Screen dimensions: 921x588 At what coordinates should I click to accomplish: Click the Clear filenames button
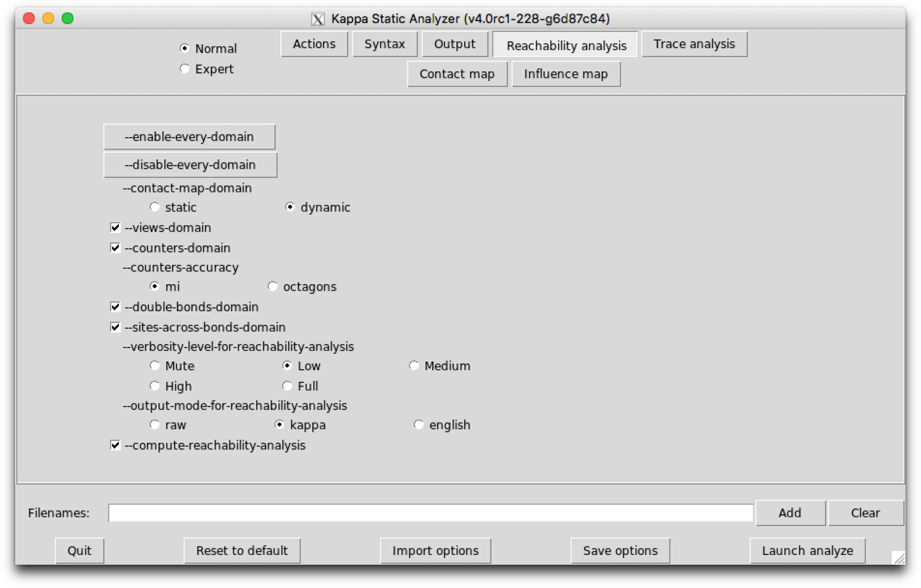click(866, 513)
